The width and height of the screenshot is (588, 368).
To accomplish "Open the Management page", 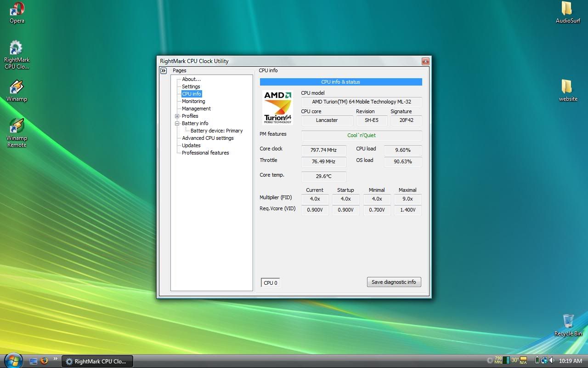I will [196, 109].
